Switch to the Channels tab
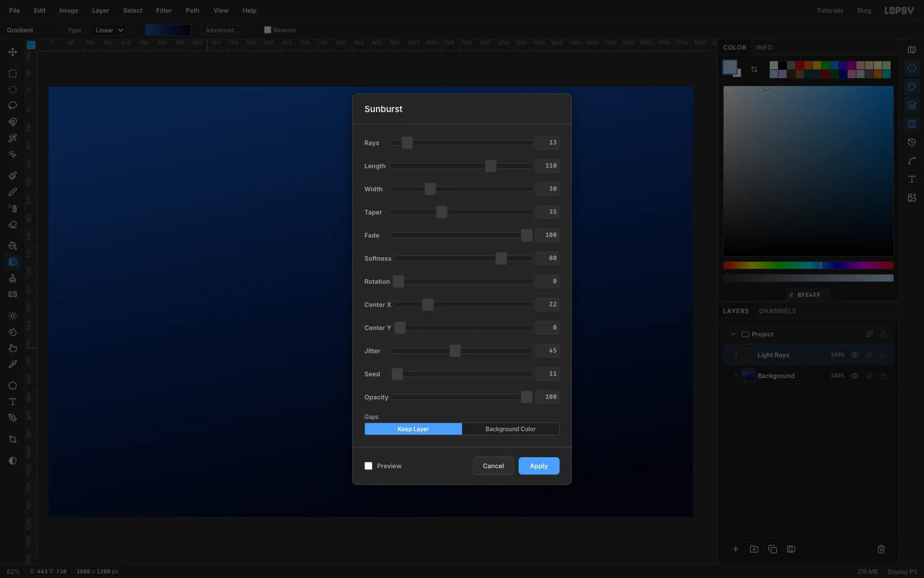The width and height of the screenshot is (924, 578). [x=777, y=311]
